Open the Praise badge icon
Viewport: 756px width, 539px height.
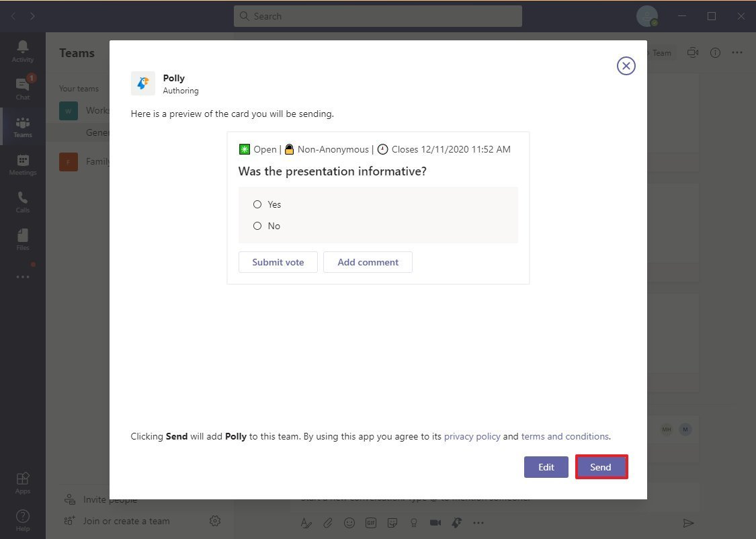414,523
